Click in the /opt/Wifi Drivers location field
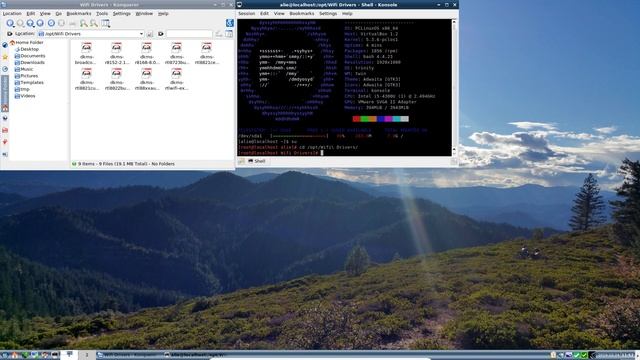This screenshot has width=640, height=360. pos(90,34)
